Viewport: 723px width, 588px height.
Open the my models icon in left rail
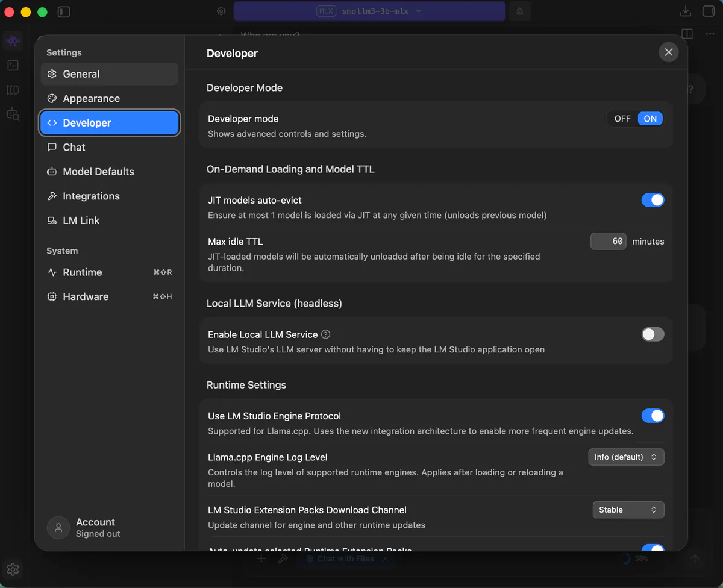coord(13,90)
